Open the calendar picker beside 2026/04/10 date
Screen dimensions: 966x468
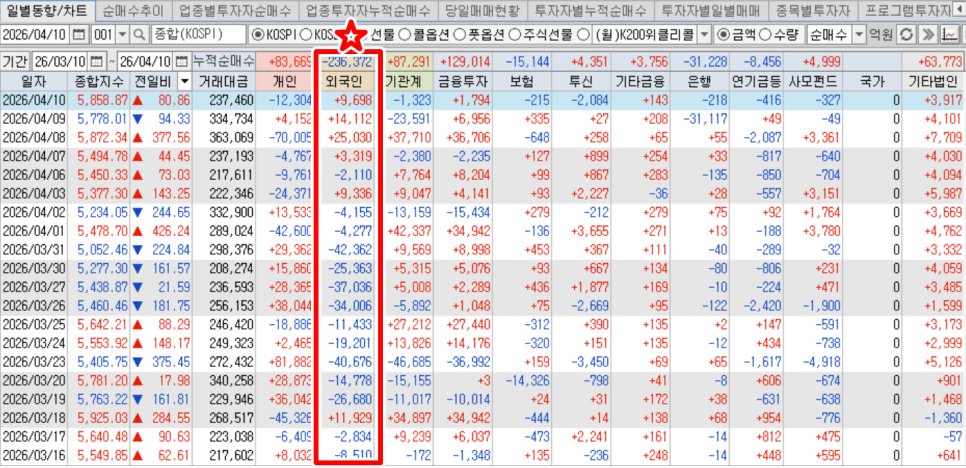coord(79,34)
